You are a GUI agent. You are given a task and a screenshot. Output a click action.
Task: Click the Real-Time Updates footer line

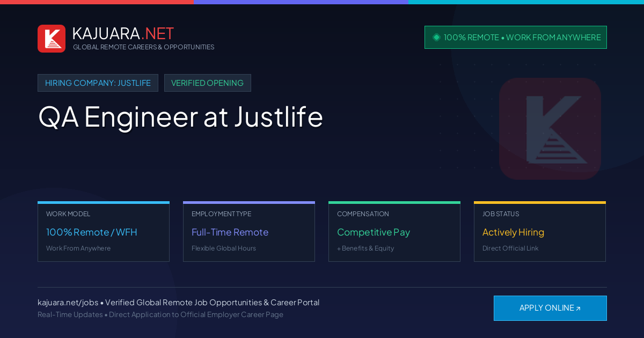[x=160, y=314]
